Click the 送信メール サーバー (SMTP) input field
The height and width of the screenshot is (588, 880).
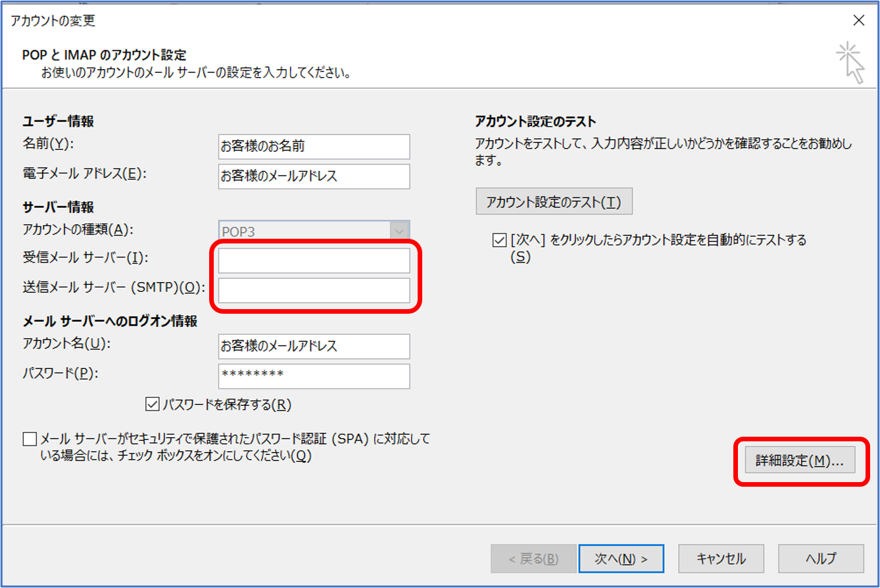point(314,290)
